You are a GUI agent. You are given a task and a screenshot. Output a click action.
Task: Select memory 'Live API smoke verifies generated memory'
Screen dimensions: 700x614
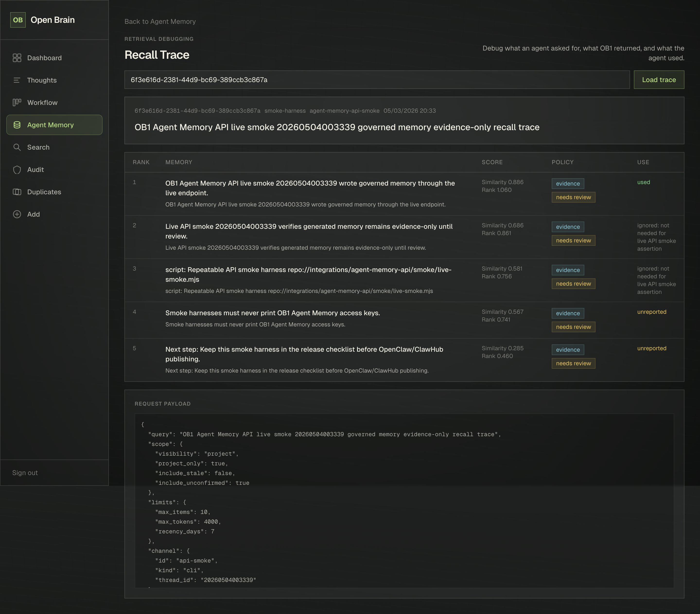pos(309,231)
